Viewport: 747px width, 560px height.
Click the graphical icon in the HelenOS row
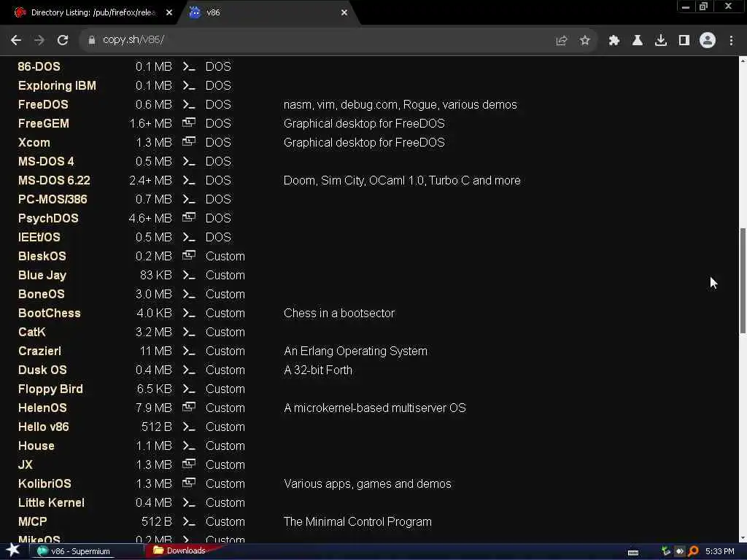[189, 408]
